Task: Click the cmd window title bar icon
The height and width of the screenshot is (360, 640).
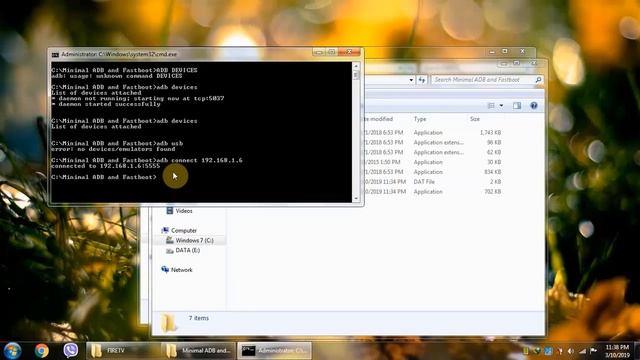Action: click(55, 54)
